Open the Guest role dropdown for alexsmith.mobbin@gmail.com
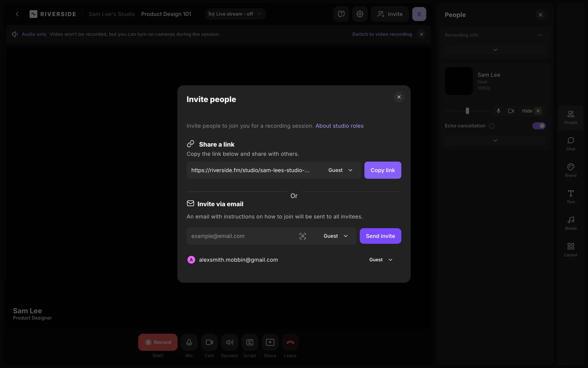 [x=381, y=260]
